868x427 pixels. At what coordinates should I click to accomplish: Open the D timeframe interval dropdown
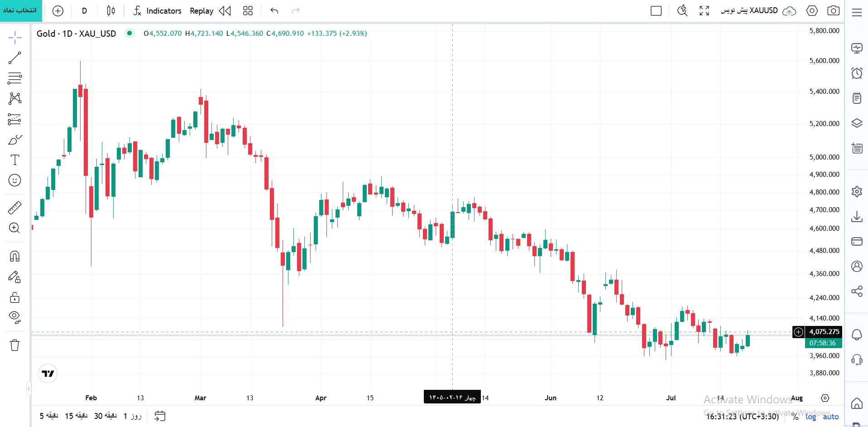(x=84, y=11)
